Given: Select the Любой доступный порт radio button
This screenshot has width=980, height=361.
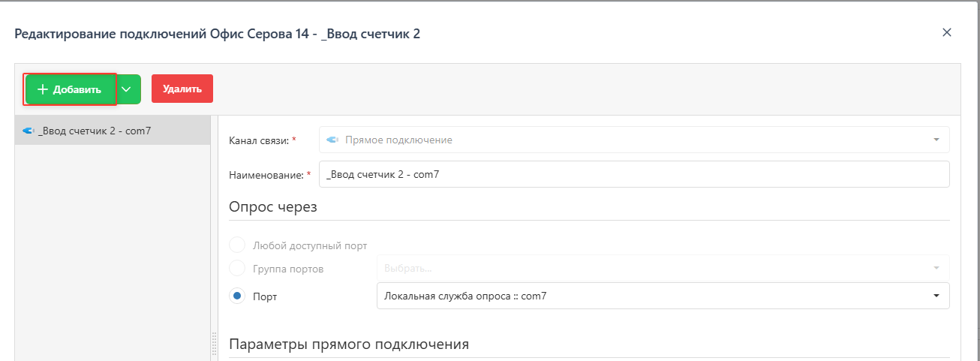Looking at the screenshot, I should coord(237,245).
